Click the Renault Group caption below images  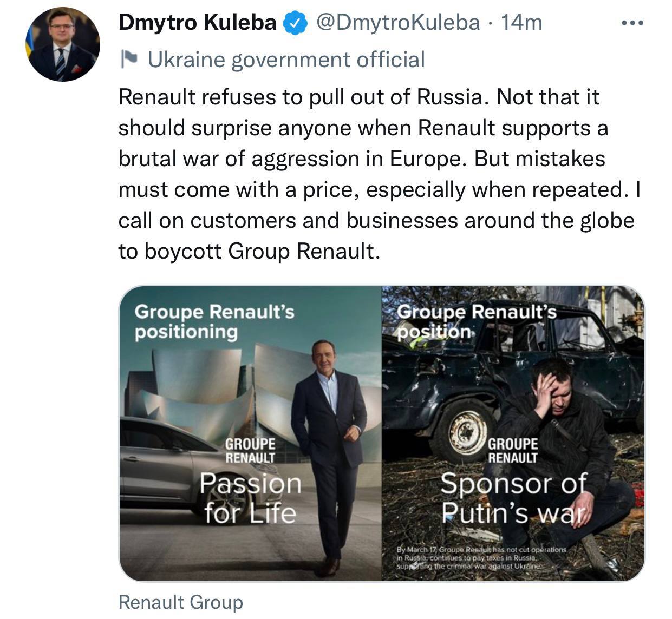click(x=180, y=602)
